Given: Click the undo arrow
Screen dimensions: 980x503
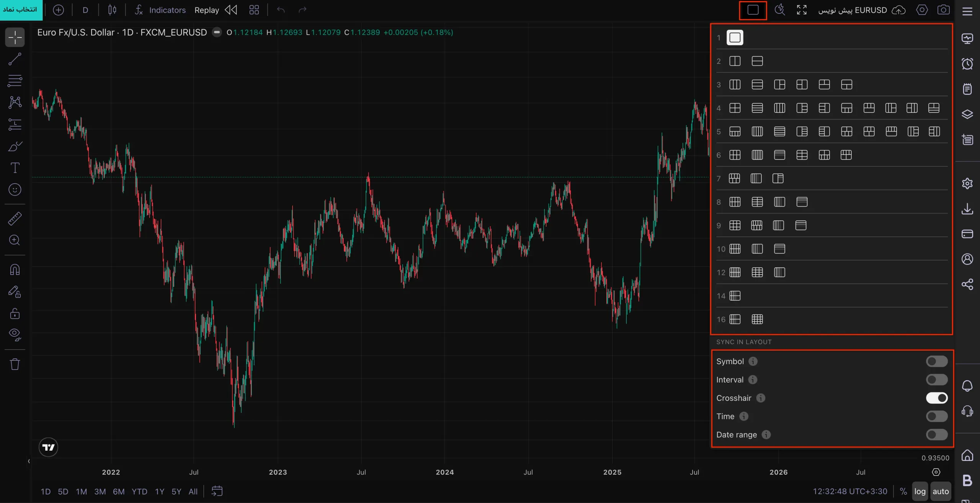Looking at the screenshot, I should (281, 10).
